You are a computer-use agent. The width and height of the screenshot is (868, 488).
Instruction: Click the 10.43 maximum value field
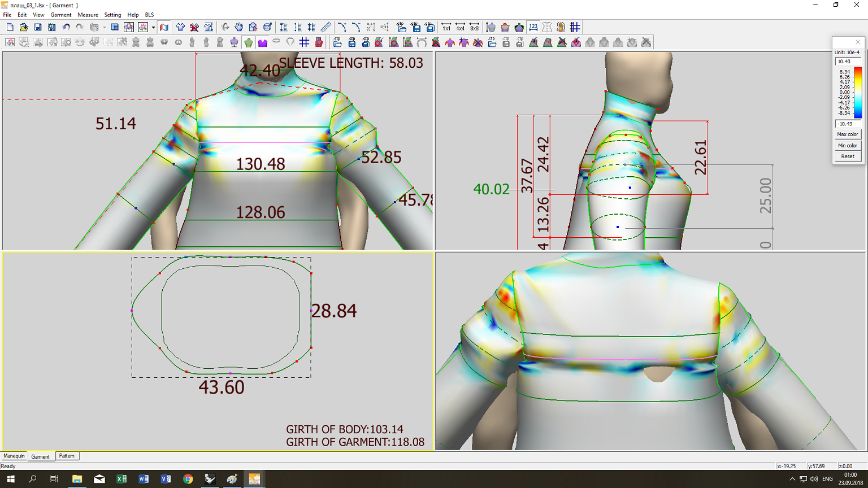pos(847,62)
